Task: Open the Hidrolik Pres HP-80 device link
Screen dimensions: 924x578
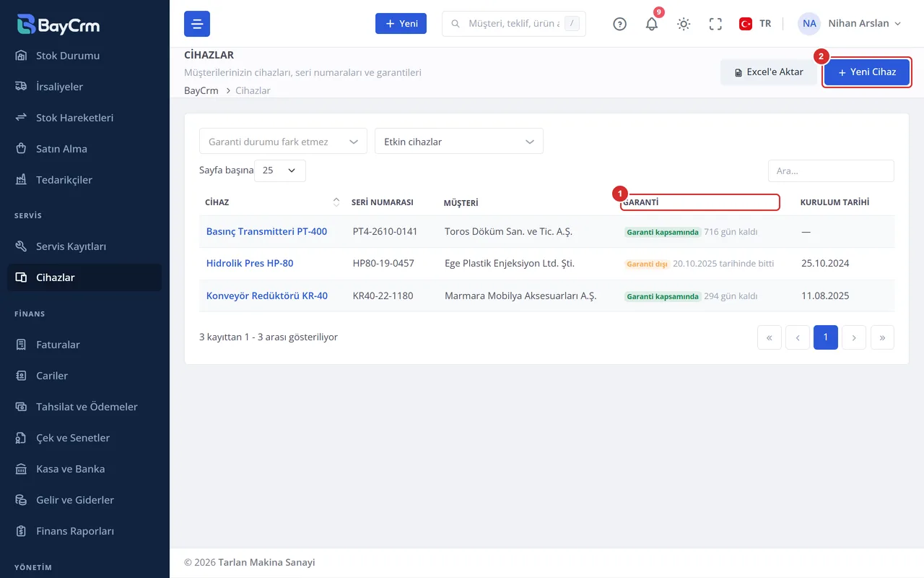Action: [250, 264]
